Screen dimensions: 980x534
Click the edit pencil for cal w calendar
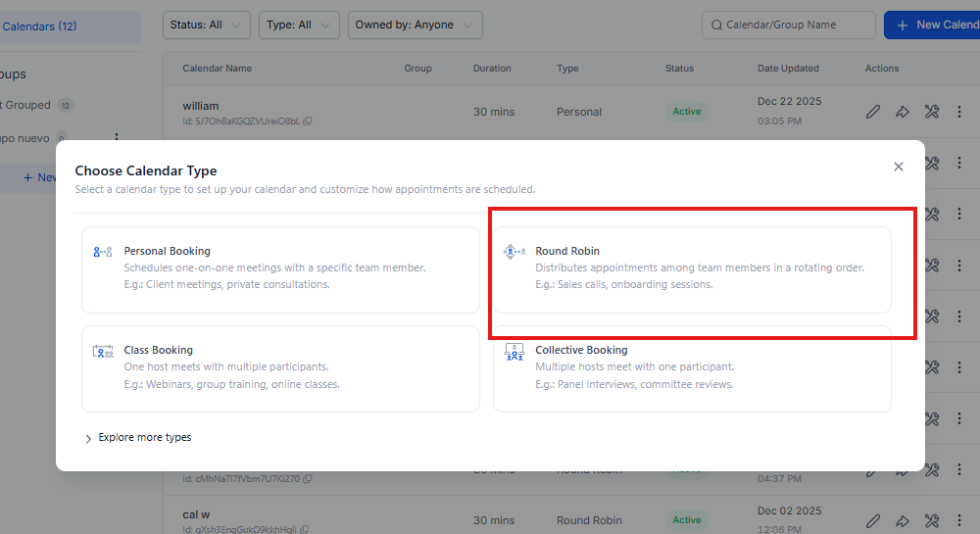click(x=873, y=520)
